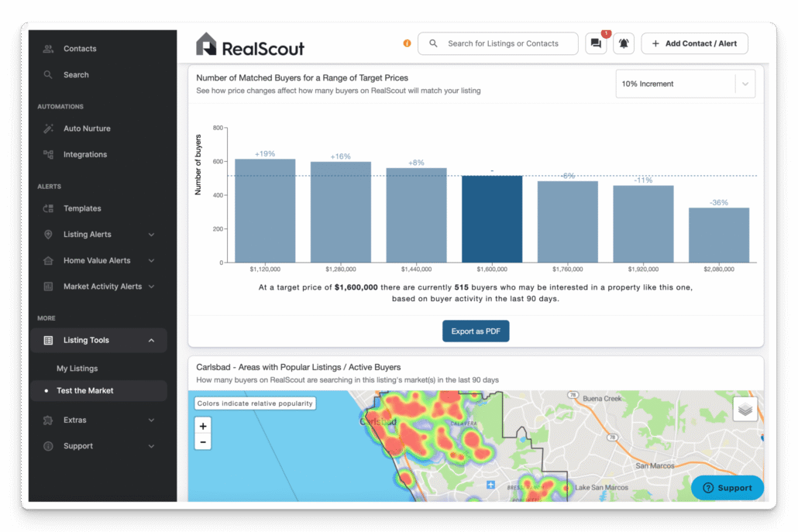Viewport: 798px width, 532px height.
Task: Collapse the Listing Tools section
Action: [151, 341]
